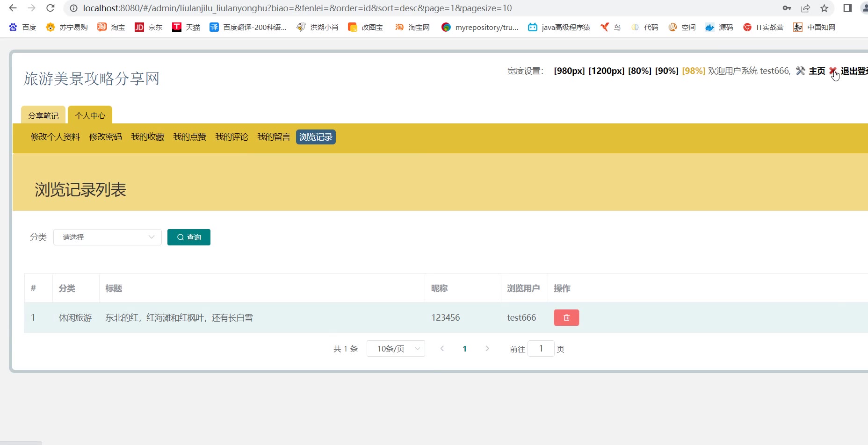
Task: Bookmark this page with the star icon
Action: tap(824, 8)
